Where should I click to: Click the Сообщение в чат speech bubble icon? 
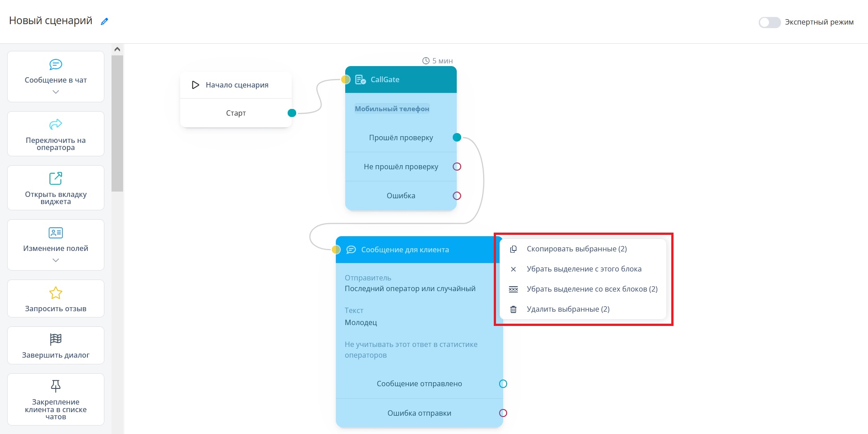click(x=56, y=65)
